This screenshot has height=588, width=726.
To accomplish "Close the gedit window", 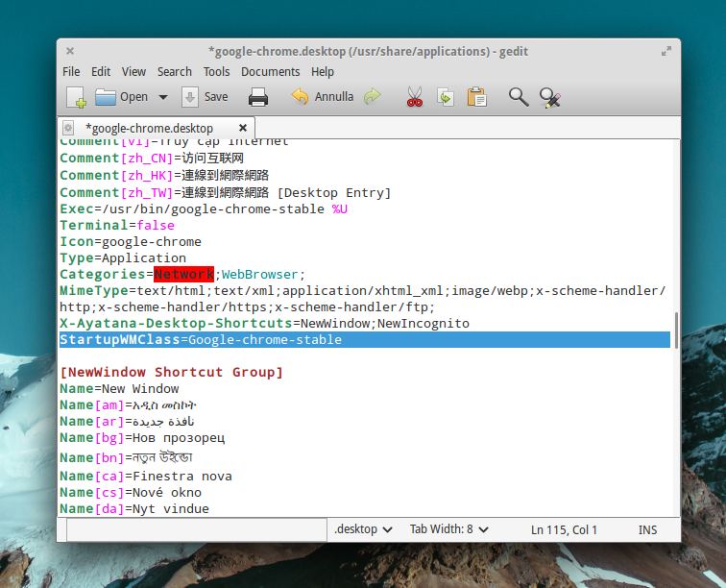I will [70, 51].
